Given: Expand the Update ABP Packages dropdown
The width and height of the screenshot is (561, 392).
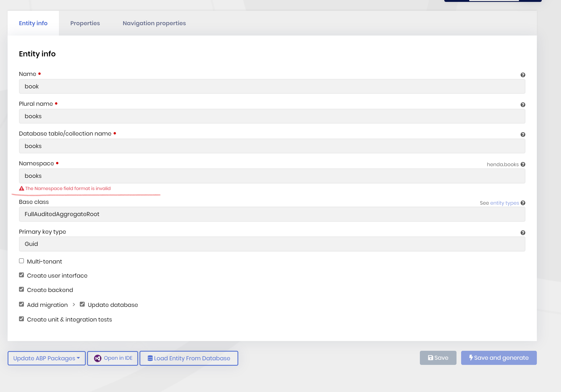Looking at the screenshot, I should click(x=46, y=358).
